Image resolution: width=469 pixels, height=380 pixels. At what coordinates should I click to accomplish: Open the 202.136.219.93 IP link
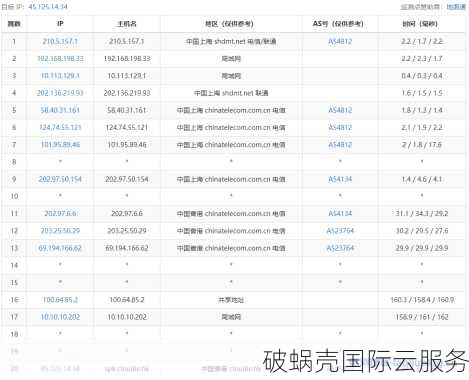60,93
